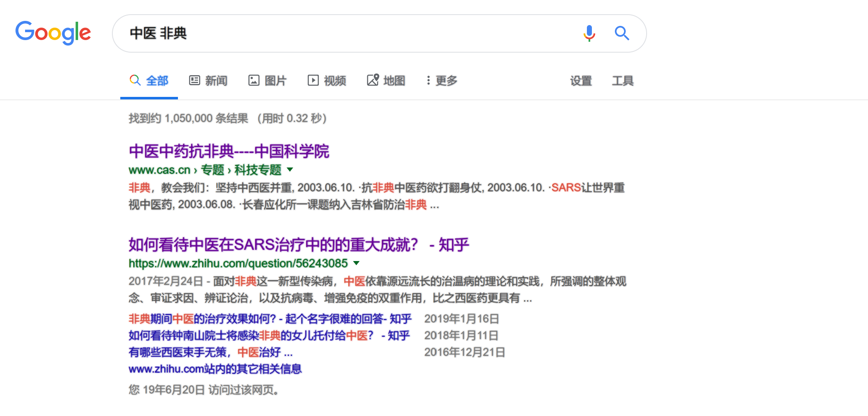Viewport: 868px width, 416px height.
Task: Open 有哪些西医束手无策，中医治好 sublink
Action: pyautogui.click(x=211, y=352)
